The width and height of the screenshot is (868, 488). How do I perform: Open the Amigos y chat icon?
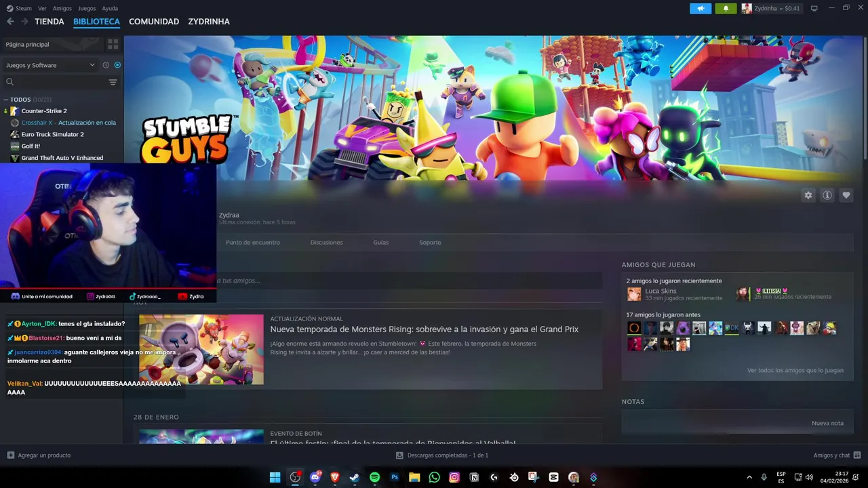coord(857,455)
